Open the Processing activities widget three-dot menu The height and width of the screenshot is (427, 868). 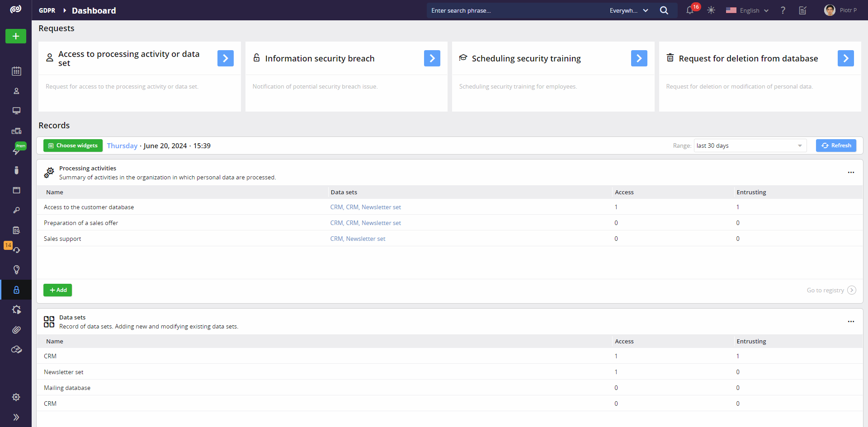(x=851, y=173)
